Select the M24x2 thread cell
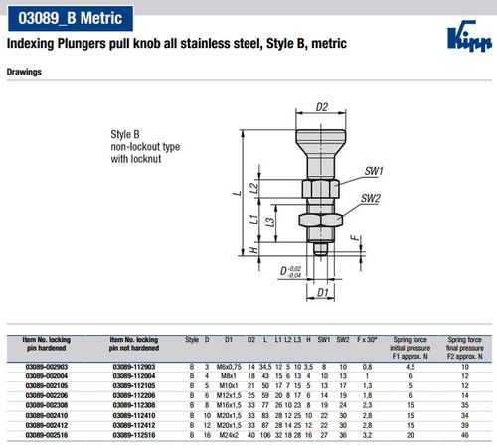Viewport: 497px width, 448px height. (229, 435)
